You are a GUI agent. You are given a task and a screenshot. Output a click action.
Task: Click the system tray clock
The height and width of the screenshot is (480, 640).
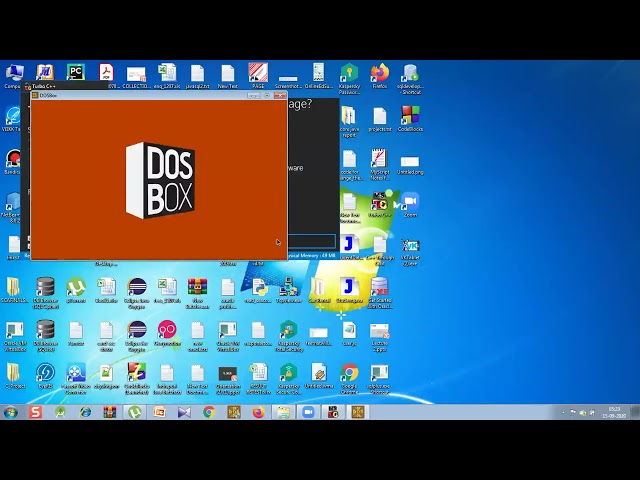coord(614,412)
